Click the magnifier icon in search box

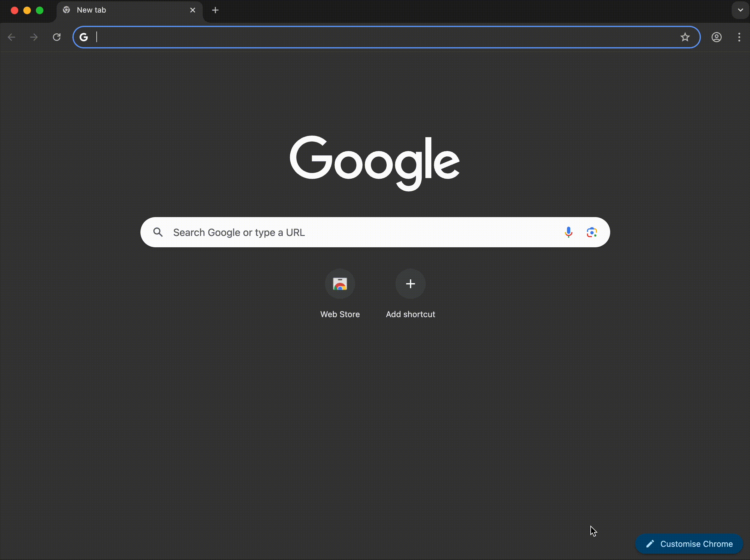tap(158, 232)
